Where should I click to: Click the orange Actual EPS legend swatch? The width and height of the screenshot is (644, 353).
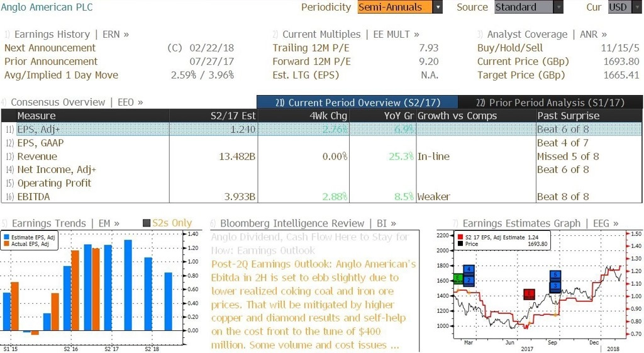[x=6, y=244]
